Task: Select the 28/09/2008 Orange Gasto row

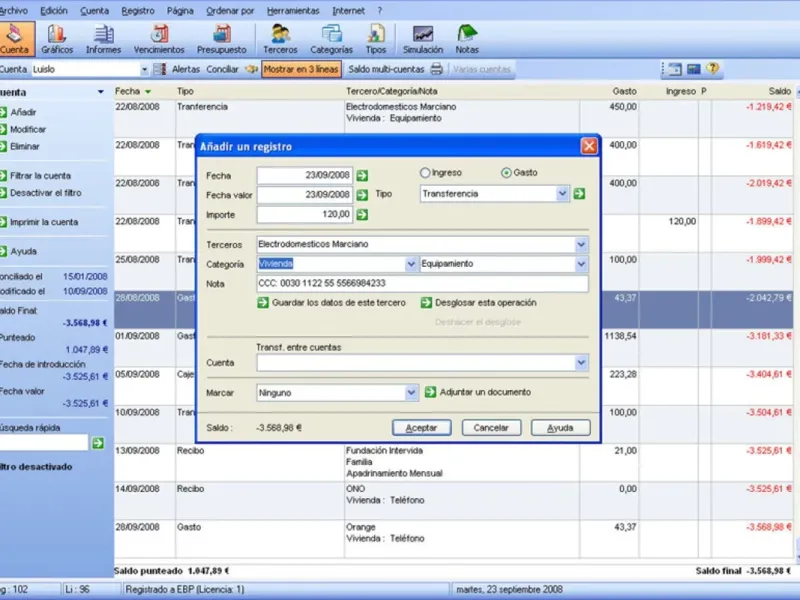Action: pos(453,538)
